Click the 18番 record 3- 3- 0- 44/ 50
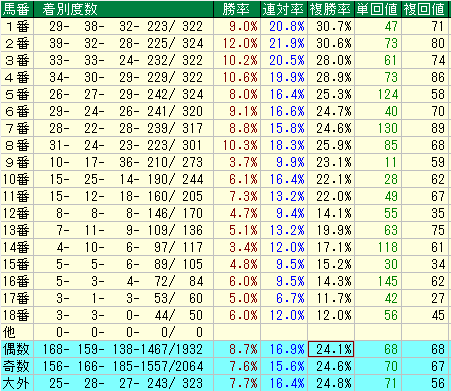Viewport: 451px width, 391px height. 123,315
